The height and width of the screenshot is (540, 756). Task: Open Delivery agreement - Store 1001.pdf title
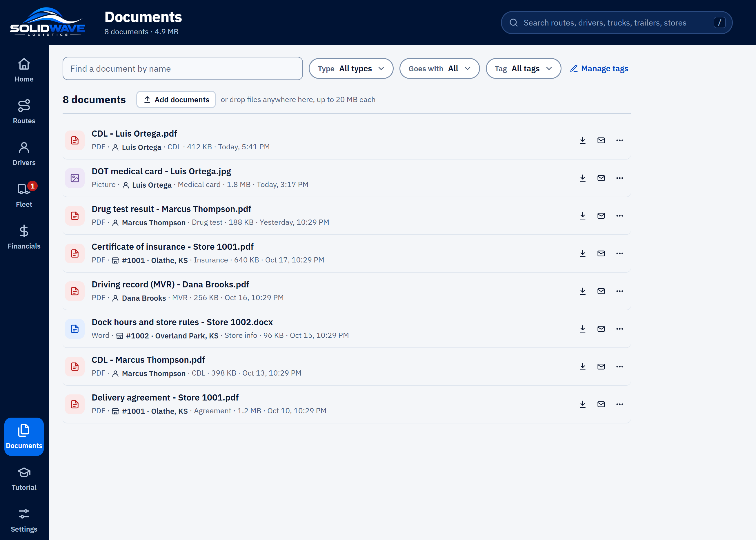(x=165, y=398)
